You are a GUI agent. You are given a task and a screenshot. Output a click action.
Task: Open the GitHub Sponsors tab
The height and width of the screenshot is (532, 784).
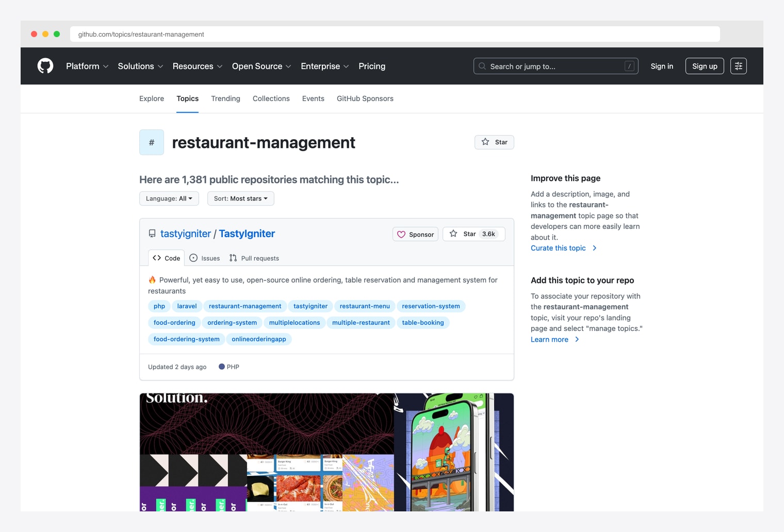[365, 98]
